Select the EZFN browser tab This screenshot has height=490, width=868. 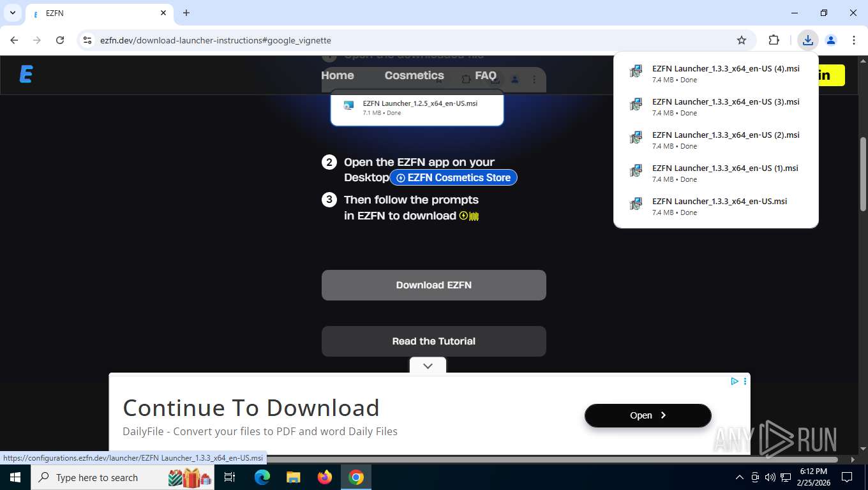coord(99,13)
